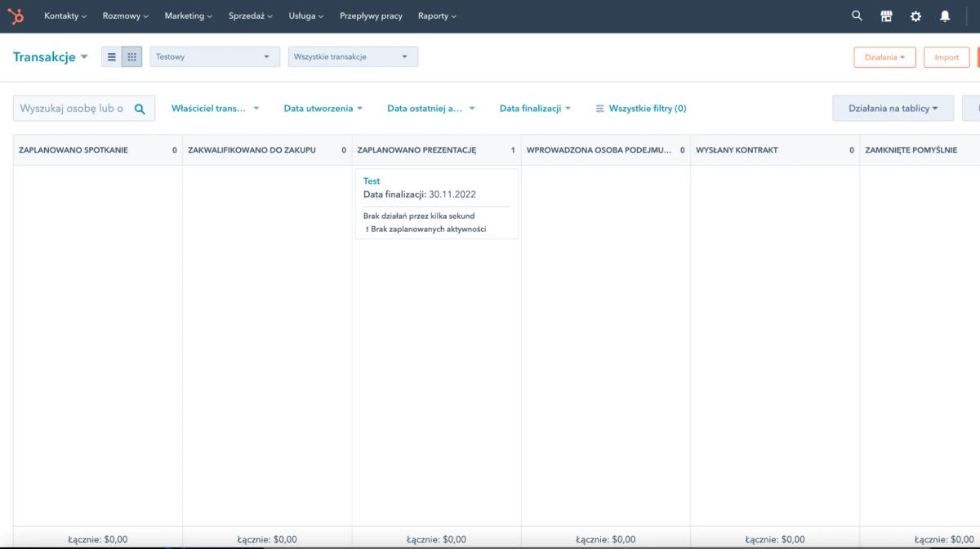980x549 pixels.
Task: Open the Test deal link
Action: (x=372, y=181)
